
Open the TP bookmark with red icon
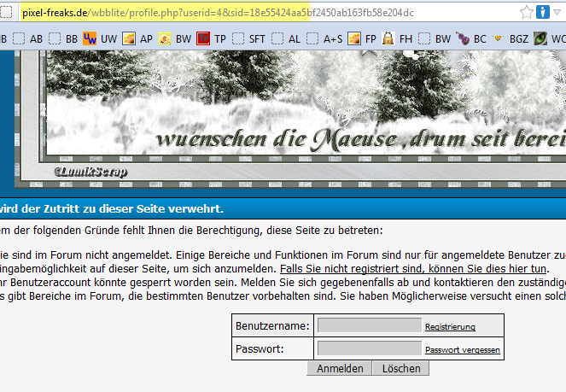[211, 38]
